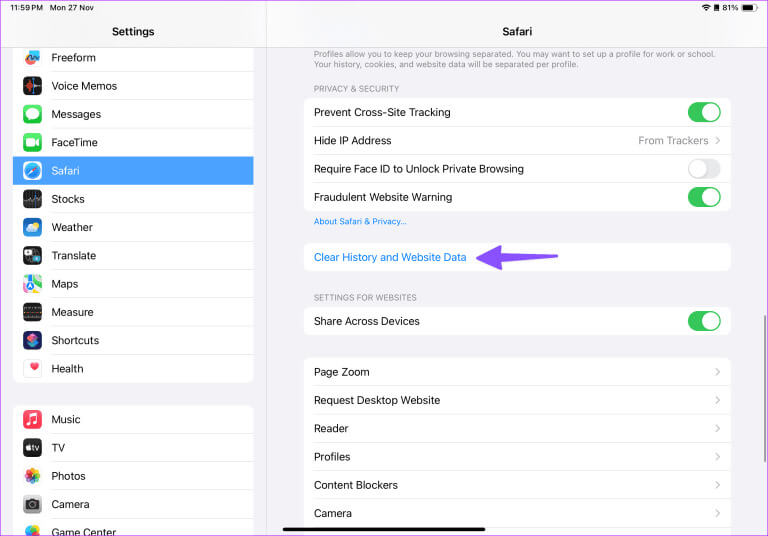Select Translate label in the sidebar
768x536 pixels.
73,256
